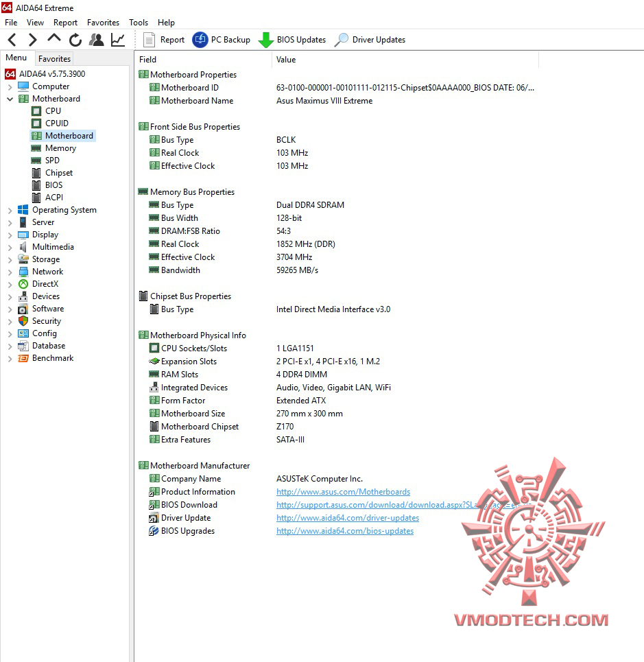
Task: Select the Chipset tree item
Action: coord(59,173)
